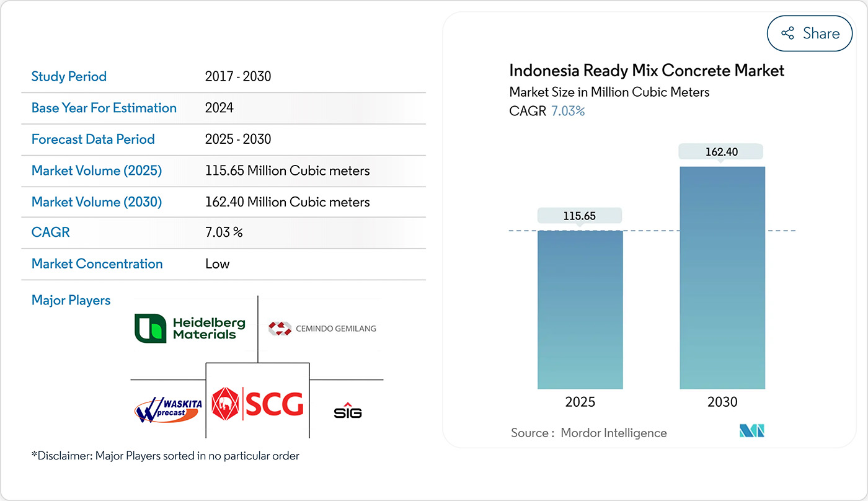Click the SIG company logo
868x501 pixels.
pyautogui.click(x=348, y=410)
